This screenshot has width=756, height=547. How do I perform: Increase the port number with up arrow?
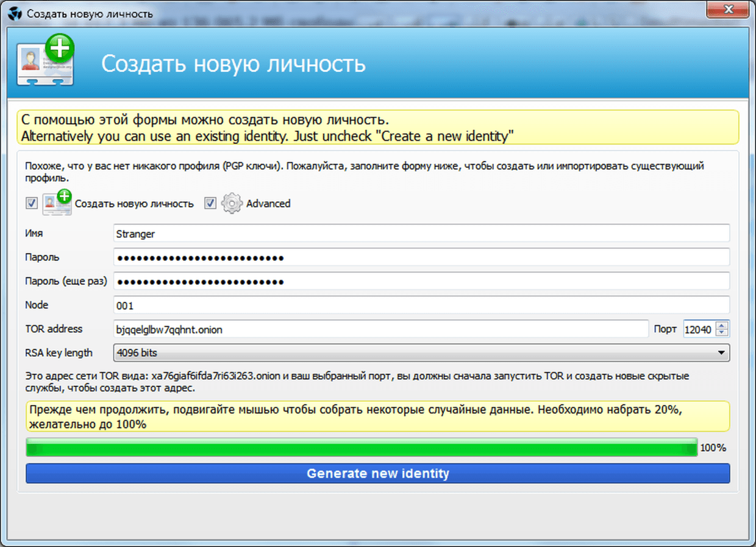[x=722, y=326]
